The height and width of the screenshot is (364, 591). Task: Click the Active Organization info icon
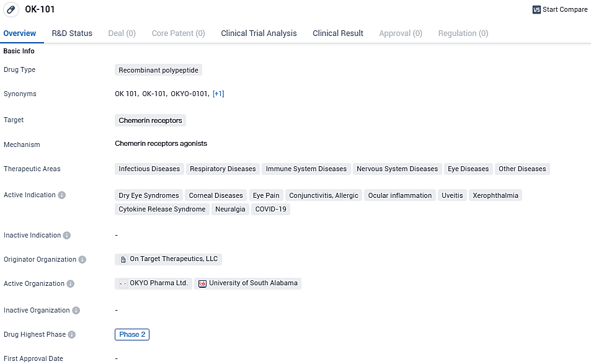pos(71,284)
